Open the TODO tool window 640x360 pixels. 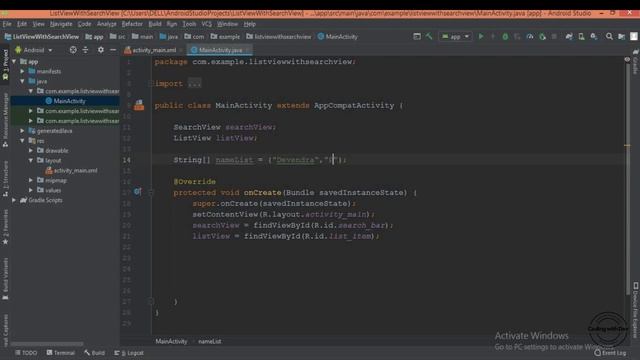[26, 353]
